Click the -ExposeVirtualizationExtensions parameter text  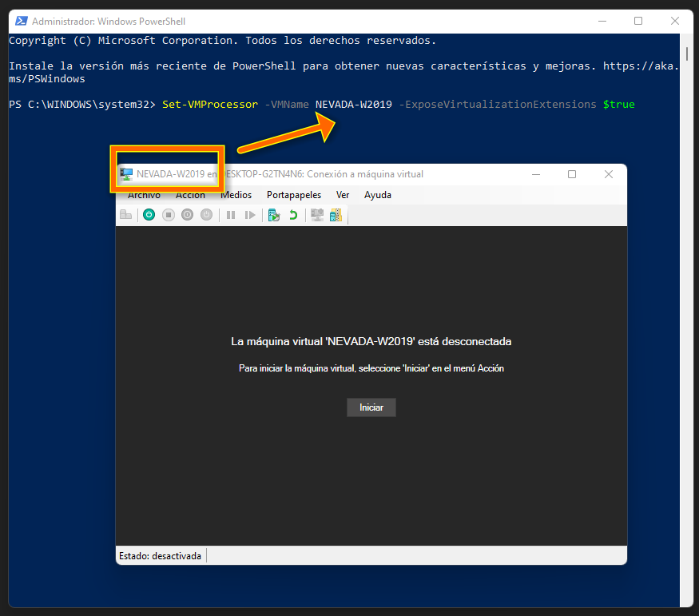coord(498,105)
